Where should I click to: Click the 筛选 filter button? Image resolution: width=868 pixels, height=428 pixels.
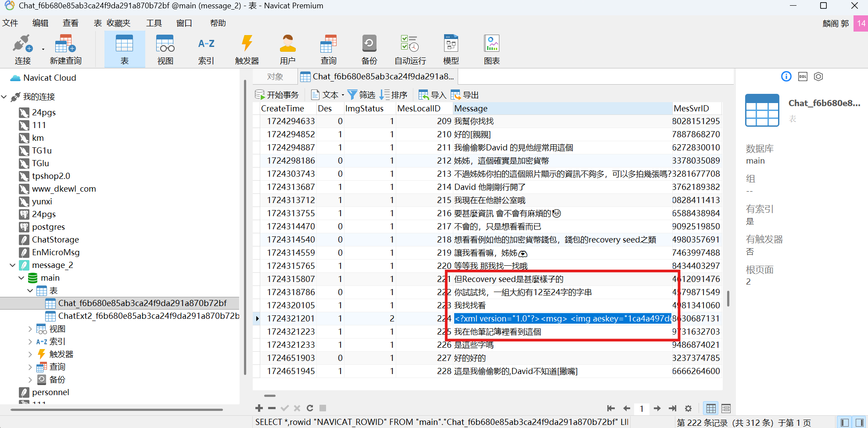pos(361,95)
